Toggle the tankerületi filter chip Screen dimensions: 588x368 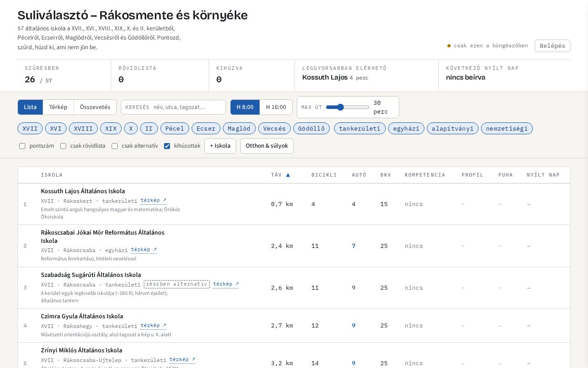[x=360, y=128]
